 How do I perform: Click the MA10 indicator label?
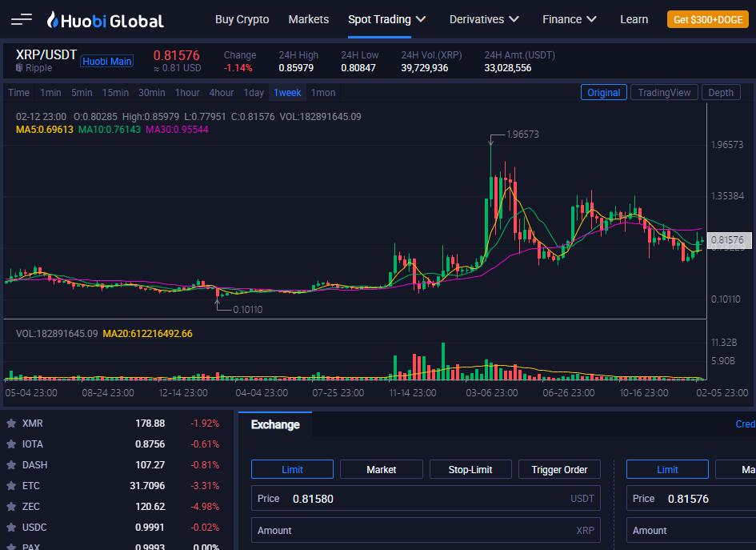tap(110, 130)
